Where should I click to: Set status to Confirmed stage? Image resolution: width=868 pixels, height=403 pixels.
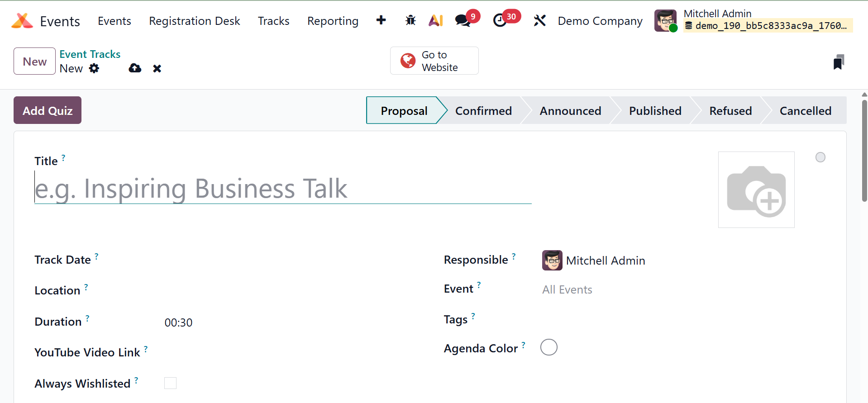(x=483, y=111)
